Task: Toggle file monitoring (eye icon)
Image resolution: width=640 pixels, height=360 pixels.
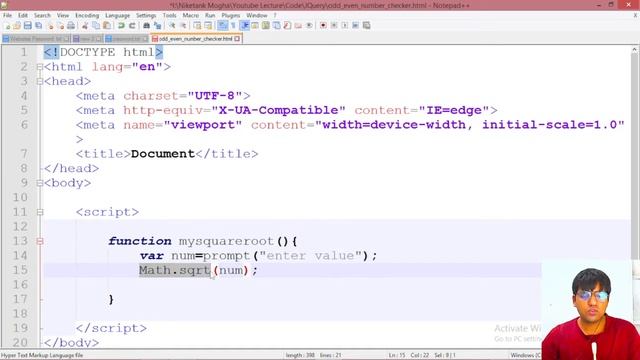Action: pos(309,26)
